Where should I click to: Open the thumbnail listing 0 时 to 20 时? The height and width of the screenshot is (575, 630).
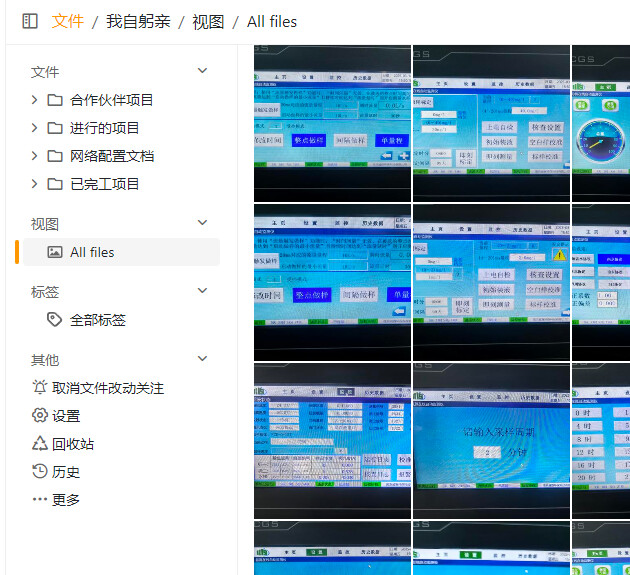(x=601, y=441)
